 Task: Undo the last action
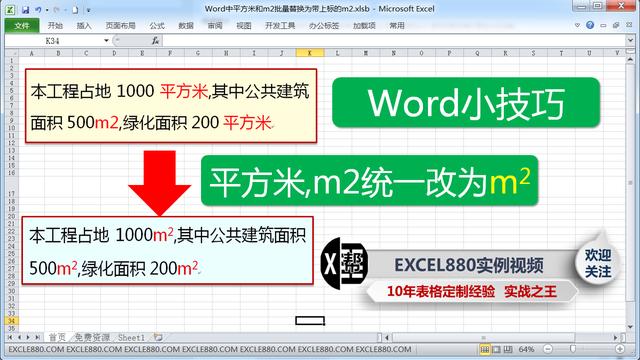point(38,10)
